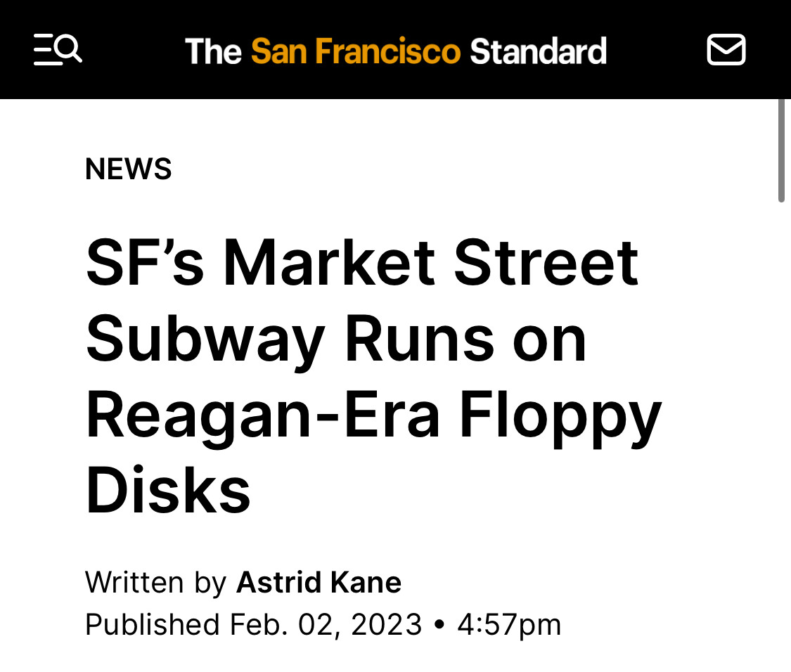Go to The San Francisco Standard homepage logo
Image resolution: width=791 pixels, height=672 pixels.
395,51
